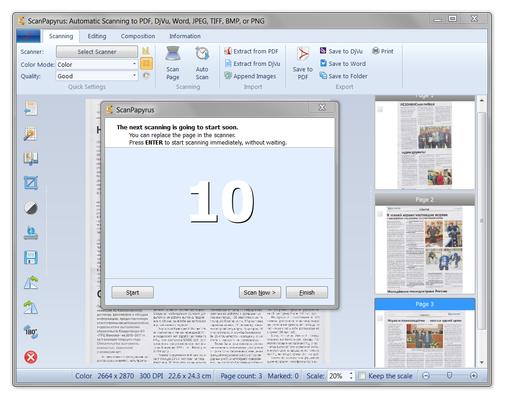Click the 2664 x 2870 dimensions text
The width and height of the screenshot is (505, 400).
pos(116,376)
